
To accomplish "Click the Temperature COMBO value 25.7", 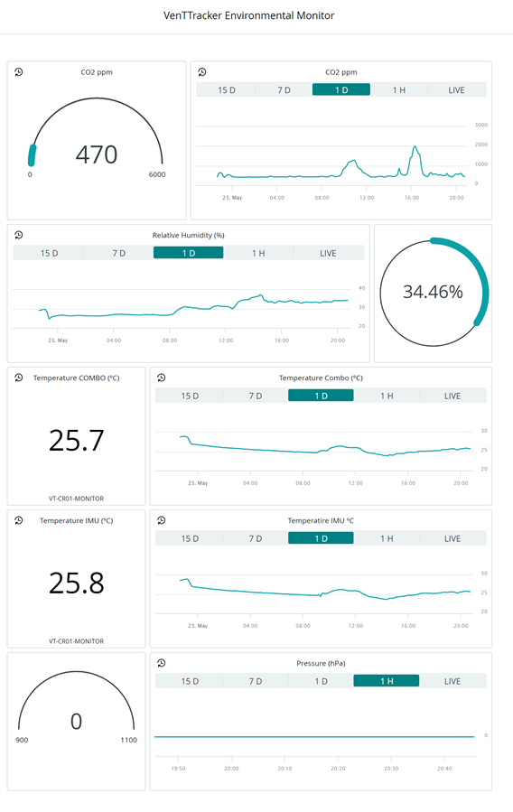I will pyautogui.click(x=77, y=440).
